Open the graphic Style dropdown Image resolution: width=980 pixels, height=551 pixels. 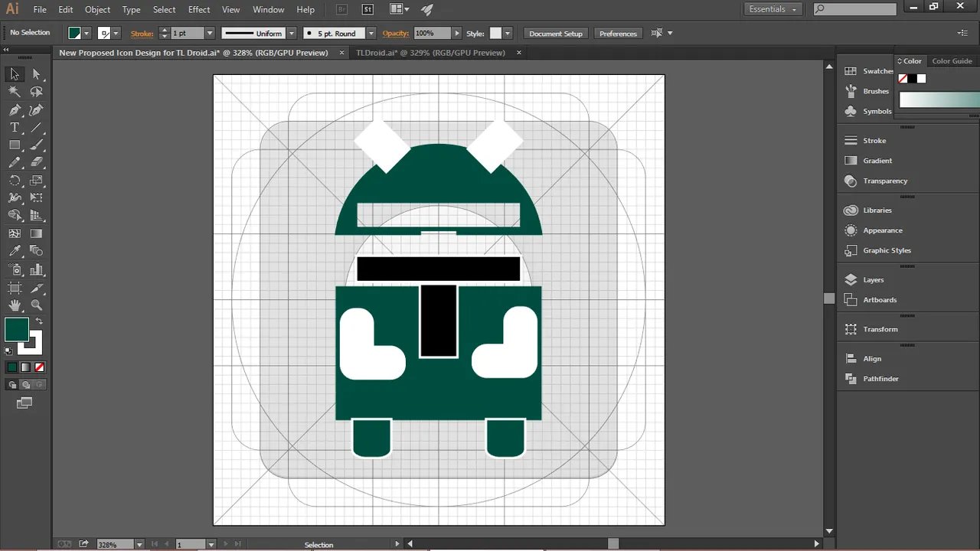pos(507,33)
